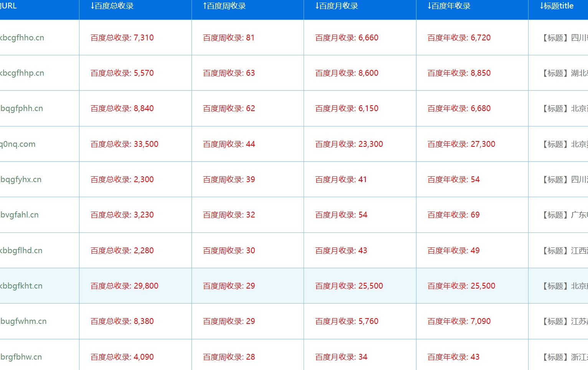Sort by 标题title column header
Viewport: 588px width, 370px height.
(x=557, y=6)
